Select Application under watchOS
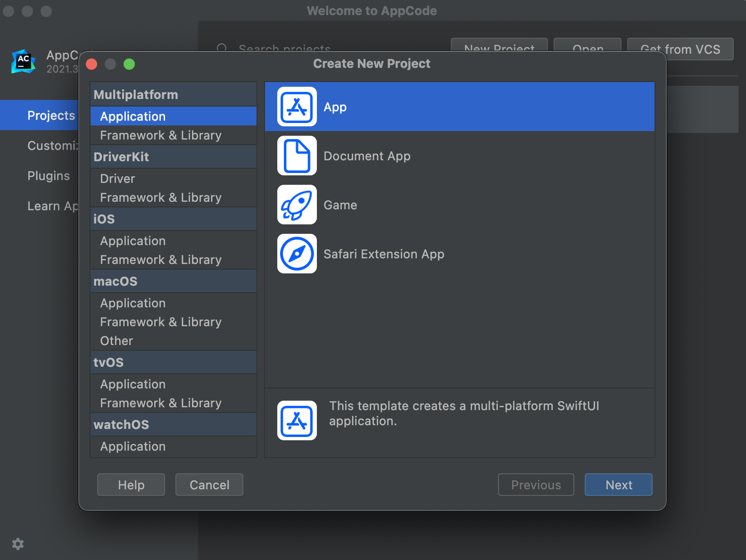Image resolution: width=746 pixels, height=560 pixels. tap(174, 446)
